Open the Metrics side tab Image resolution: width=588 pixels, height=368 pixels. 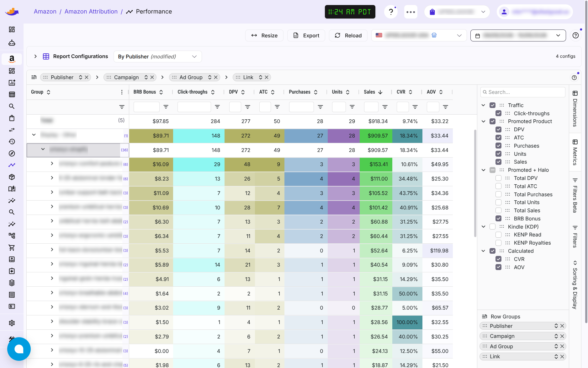pos(575,152)
